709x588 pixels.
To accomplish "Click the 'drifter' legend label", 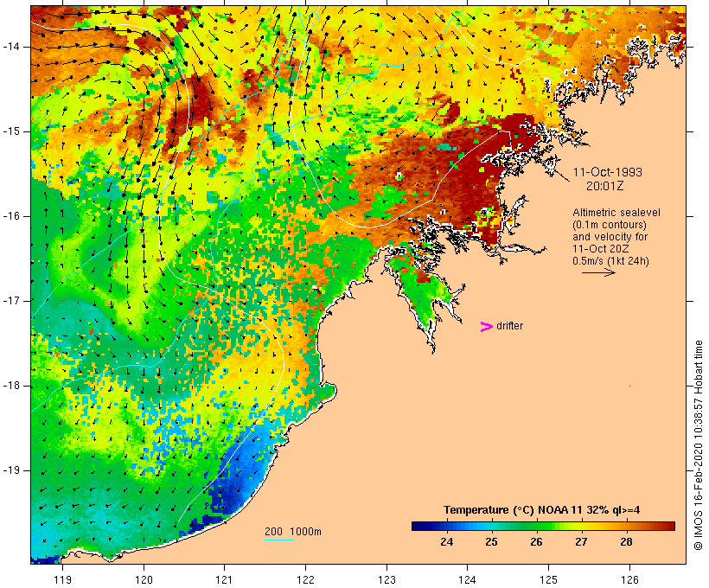I will point(509,326).
